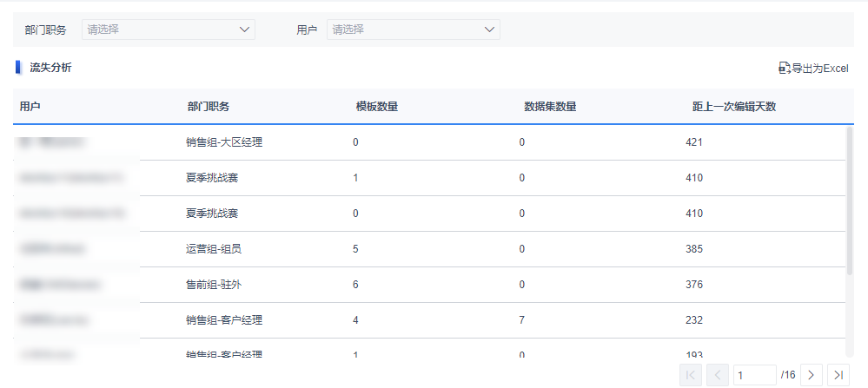Sort by 用户 column header
This screenshot has width=868, height=388.
click(x=30, y=107)
